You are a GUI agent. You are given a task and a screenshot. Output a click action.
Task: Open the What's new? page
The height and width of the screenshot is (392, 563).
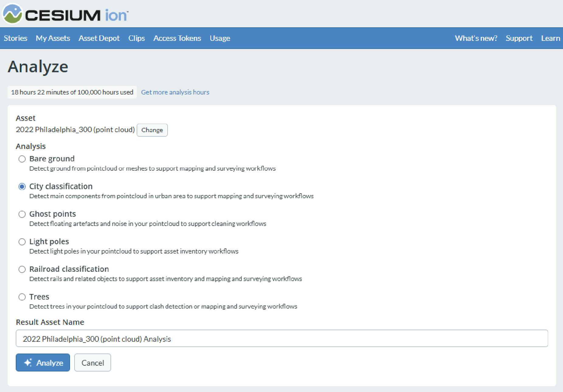point(476,38)
